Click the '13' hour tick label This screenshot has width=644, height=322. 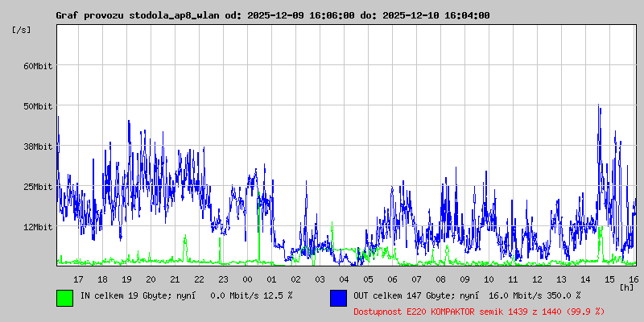(561, 279)
